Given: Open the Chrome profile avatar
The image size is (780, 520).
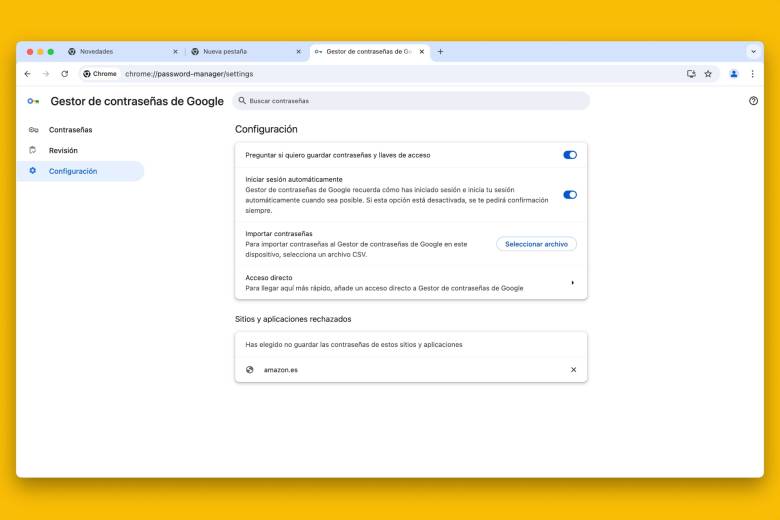Looking at the screenshot, I should (734, 74).
